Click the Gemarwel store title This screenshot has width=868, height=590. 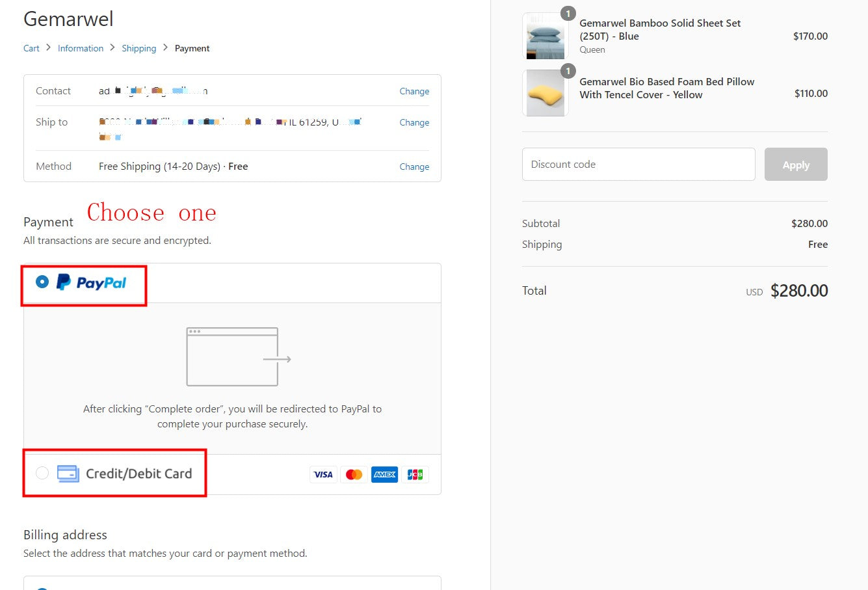click(68, 19)
